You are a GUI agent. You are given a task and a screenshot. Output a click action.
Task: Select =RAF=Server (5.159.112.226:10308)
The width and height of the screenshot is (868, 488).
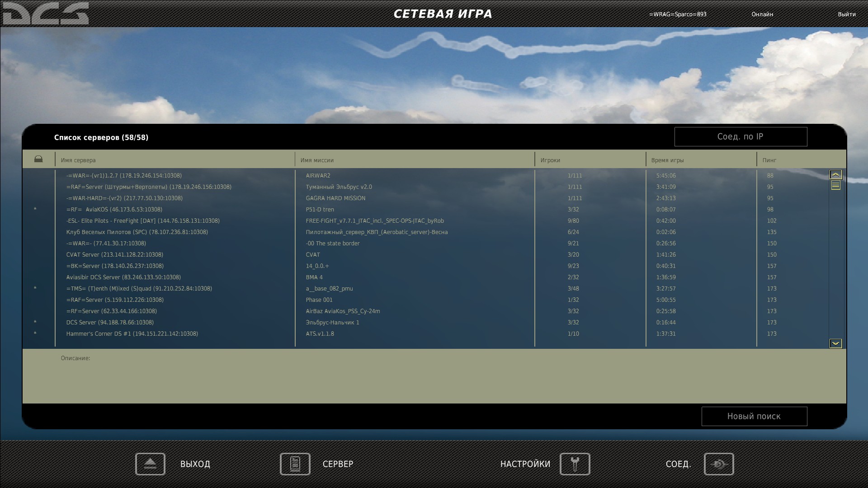coord(115,300)
